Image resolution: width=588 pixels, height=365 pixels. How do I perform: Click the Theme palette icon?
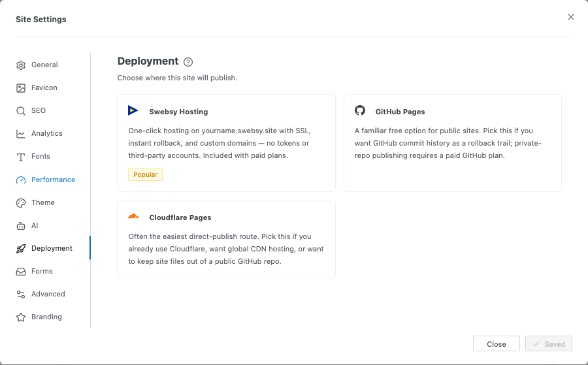point(21,203)
